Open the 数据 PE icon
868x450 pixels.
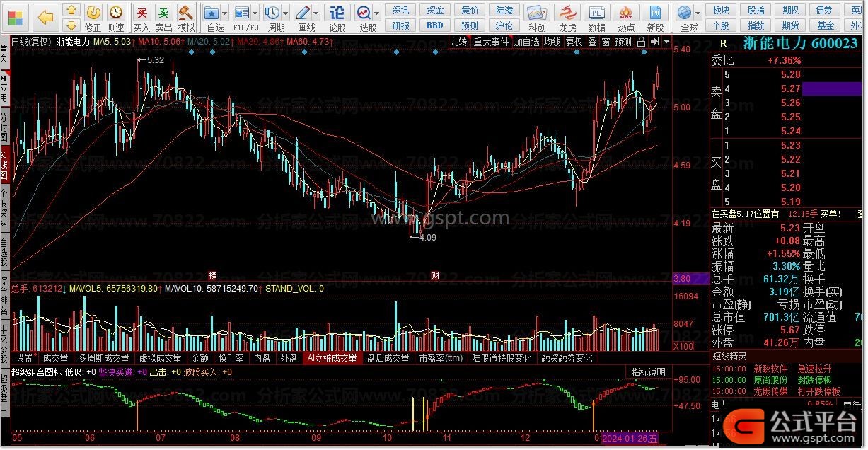(x=597, y=12)
